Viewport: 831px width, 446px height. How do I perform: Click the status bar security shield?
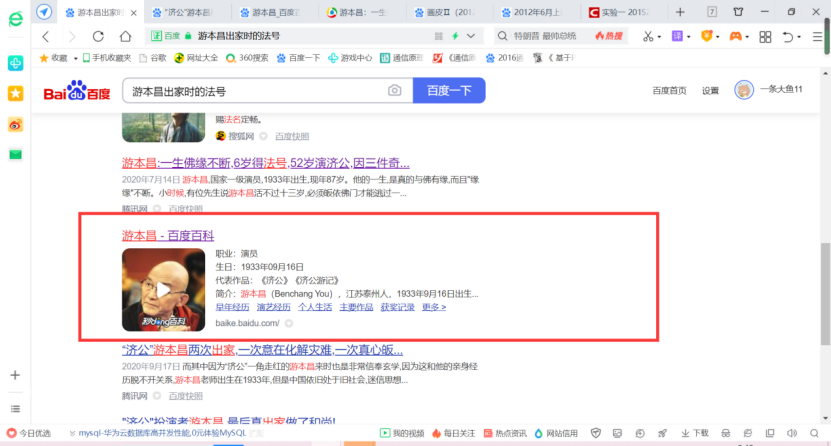tap(596, 433)
